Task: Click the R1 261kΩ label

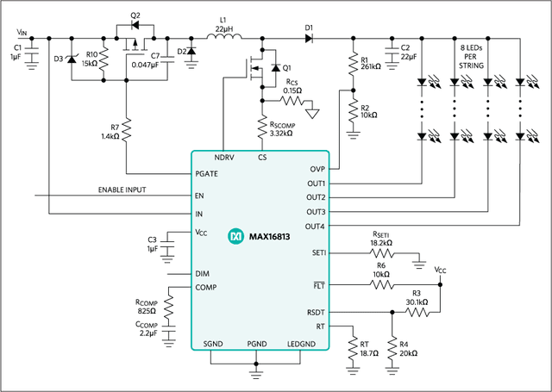Action: 371,63
